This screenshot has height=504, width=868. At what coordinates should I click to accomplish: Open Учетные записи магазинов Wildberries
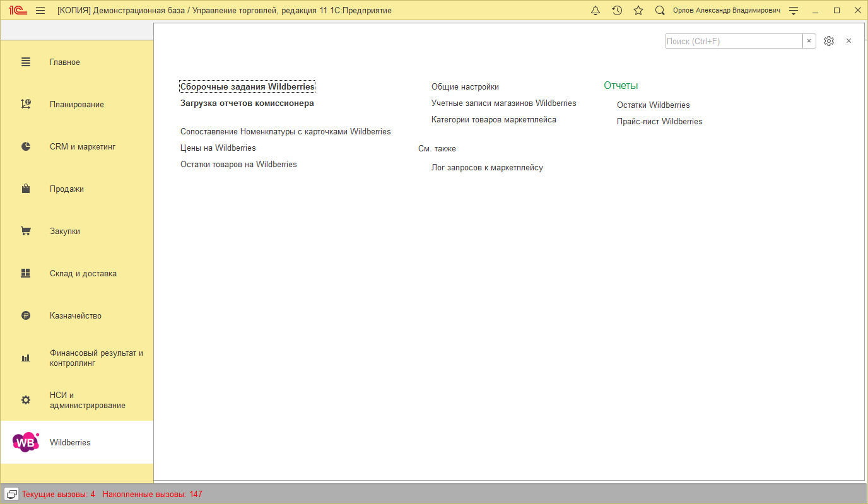(504, 103)
